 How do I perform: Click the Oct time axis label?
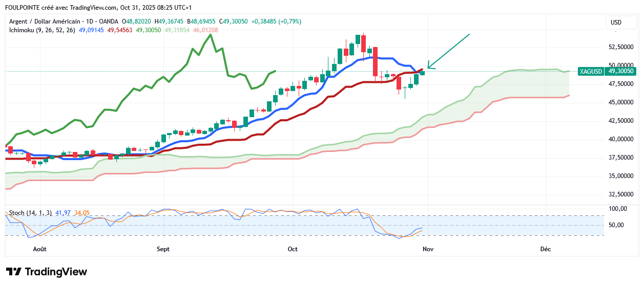(x=293, y=249)
